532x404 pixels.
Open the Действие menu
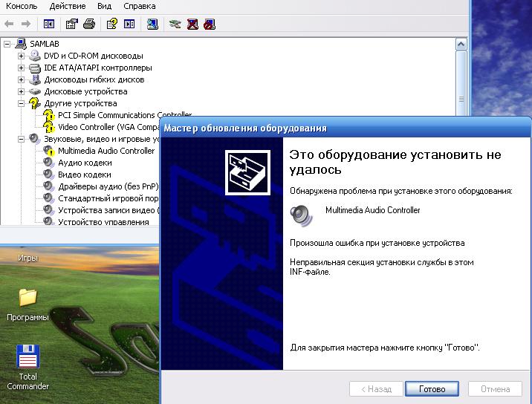click(68, 6)
